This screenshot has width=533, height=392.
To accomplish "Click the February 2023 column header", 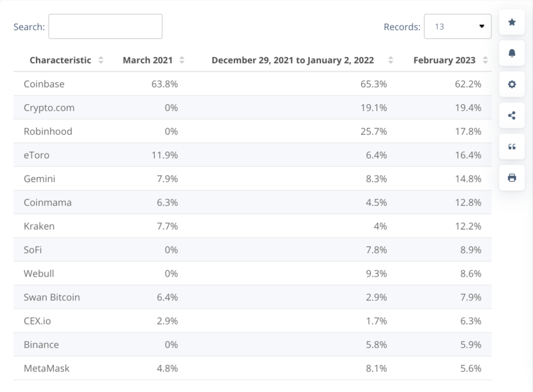I will coord(445,60).
